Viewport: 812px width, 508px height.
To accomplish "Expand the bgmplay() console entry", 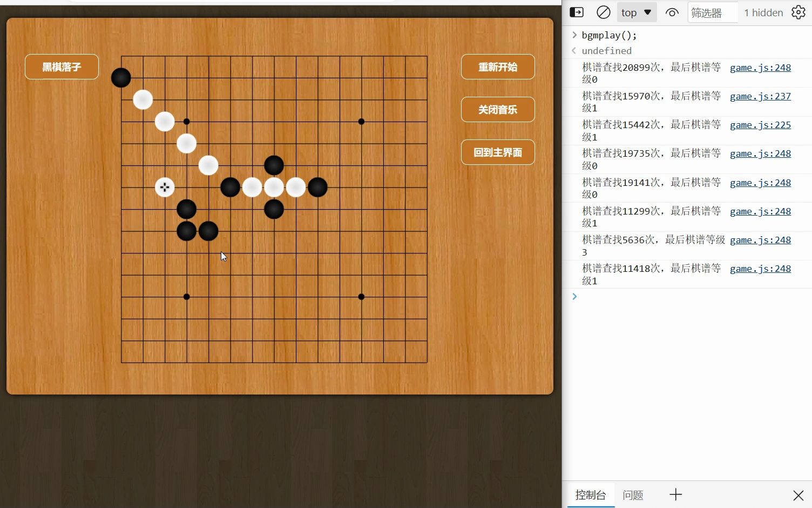I will [573, 35].
